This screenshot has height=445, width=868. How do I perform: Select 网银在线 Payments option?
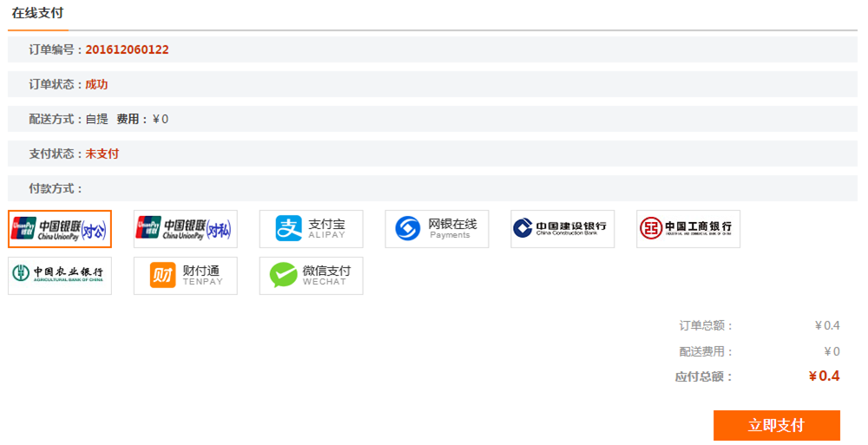pyautogui.click(x=437, y=229)
